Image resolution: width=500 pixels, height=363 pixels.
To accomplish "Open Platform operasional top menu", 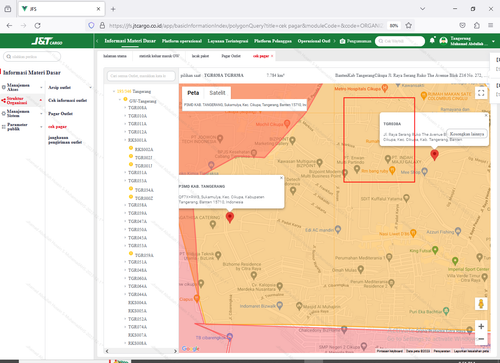I will pyautogui.click(x=182, y=41).
